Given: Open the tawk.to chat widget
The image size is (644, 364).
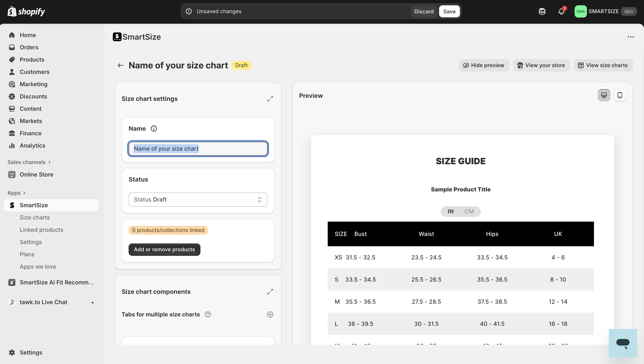Looking at the screenshot, I should click(622, 343).
